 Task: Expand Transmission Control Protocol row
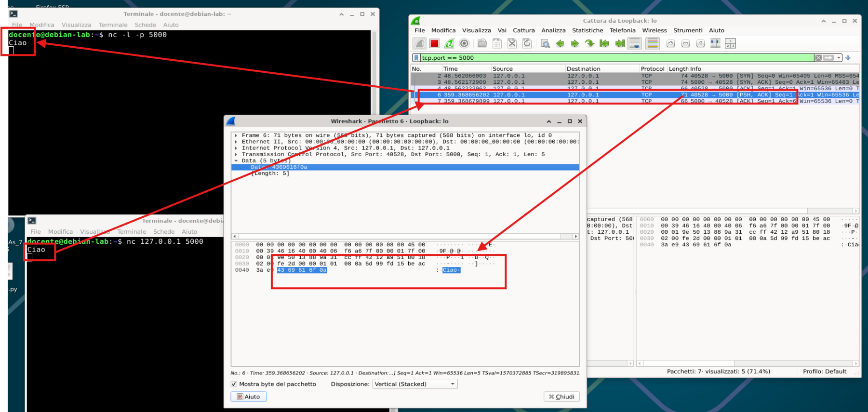(x=236, y=154)
